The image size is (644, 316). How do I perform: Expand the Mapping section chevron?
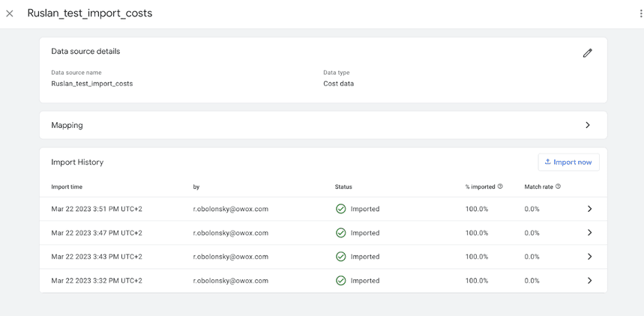tap(587, 125)
